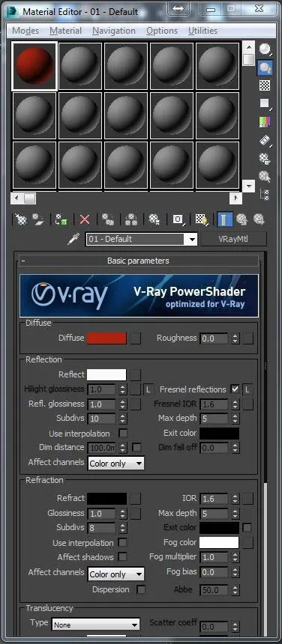
Task: Click Fog multiplier spinner arrows
Action: 235,557
